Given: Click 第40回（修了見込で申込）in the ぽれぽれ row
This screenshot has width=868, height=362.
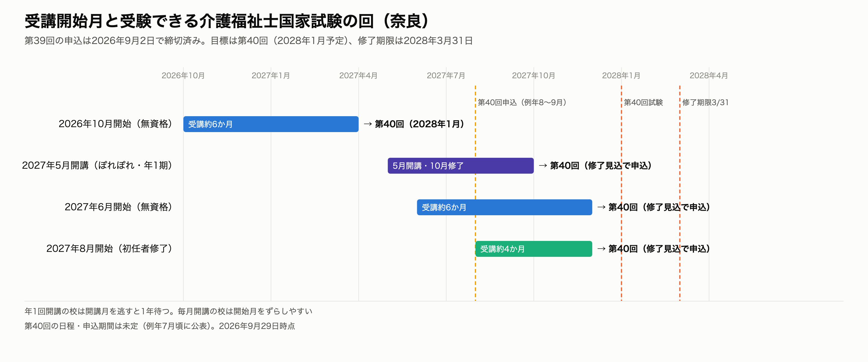Looking at the screenshot, I should tap(601, 165).
